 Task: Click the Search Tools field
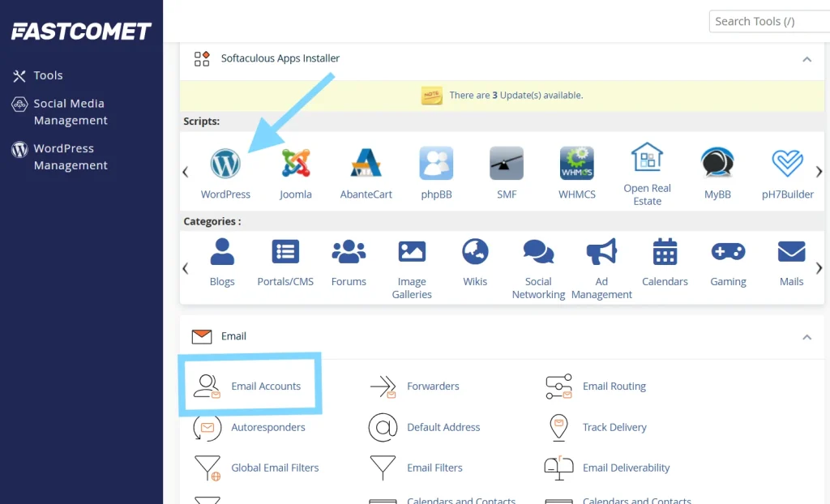pyautogui.click(x=768, y=21)
